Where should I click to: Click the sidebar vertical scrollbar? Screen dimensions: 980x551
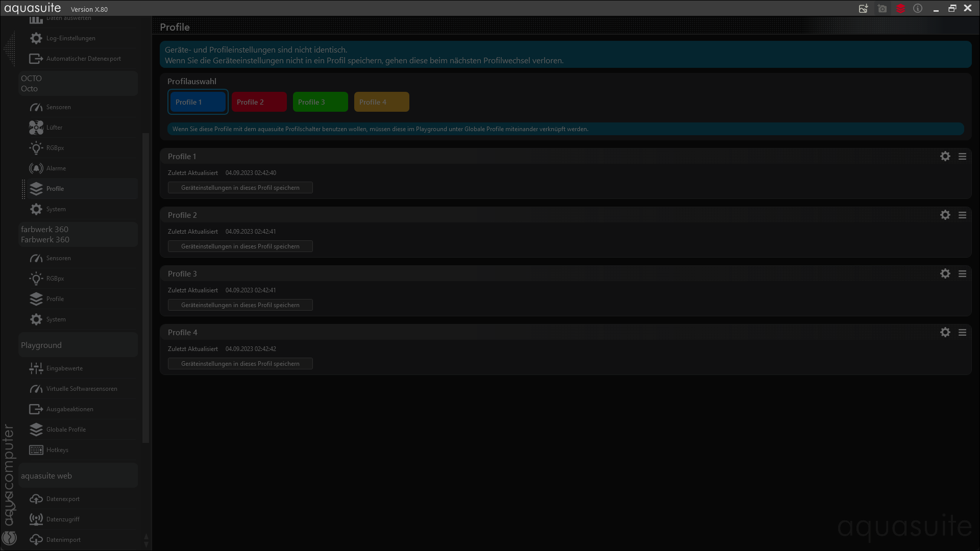(x=145, y=286)
